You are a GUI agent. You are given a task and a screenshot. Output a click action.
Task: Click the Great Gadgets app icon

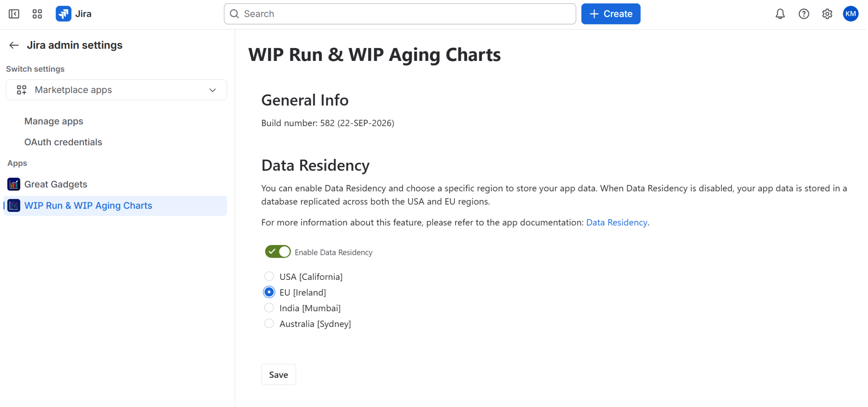pos(14,184)
